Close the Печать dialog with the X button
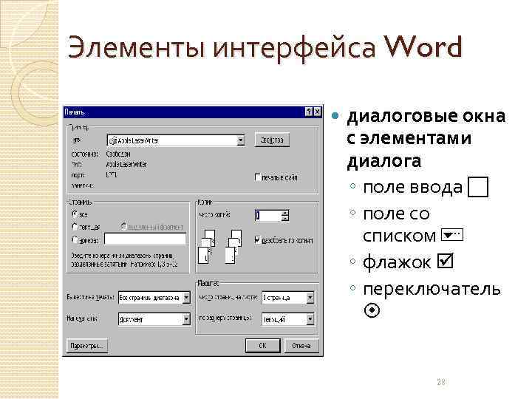This screenshot has height=399, width=532. click(x=317, y=112)
